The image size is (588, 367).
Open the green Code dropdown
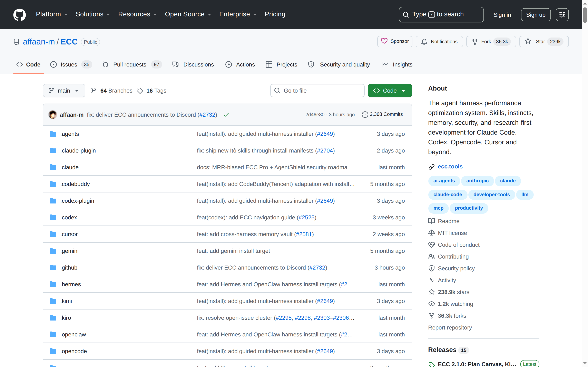click(x=390, y=91)
